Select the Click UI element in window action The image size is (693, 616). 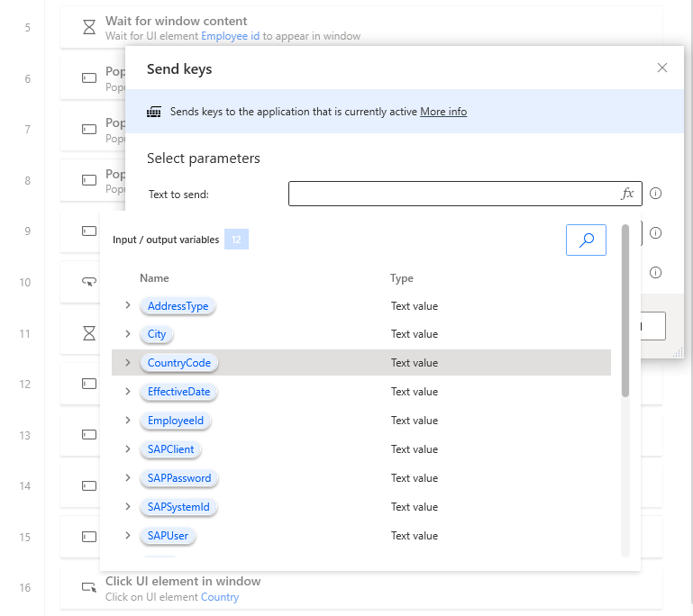pyautogui.click(x=361, y=588)
